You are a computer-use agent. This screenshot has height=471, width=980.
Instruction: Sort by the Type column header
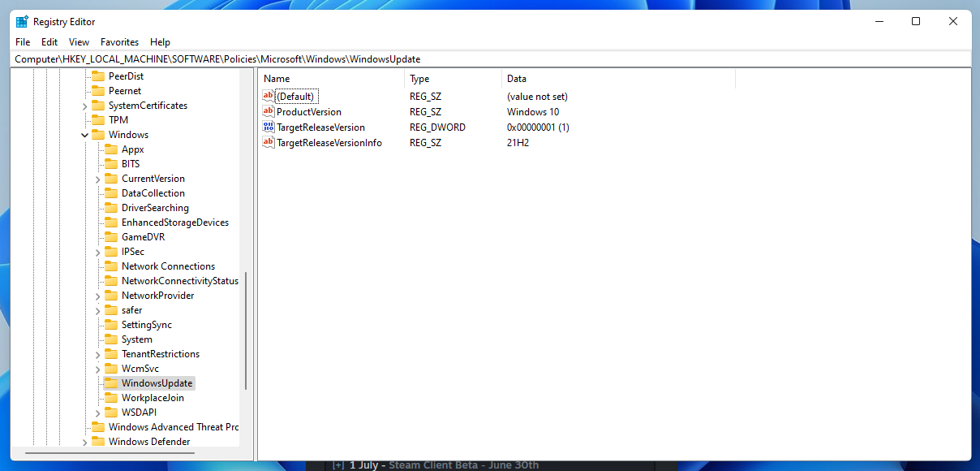[x=453, y=79]
